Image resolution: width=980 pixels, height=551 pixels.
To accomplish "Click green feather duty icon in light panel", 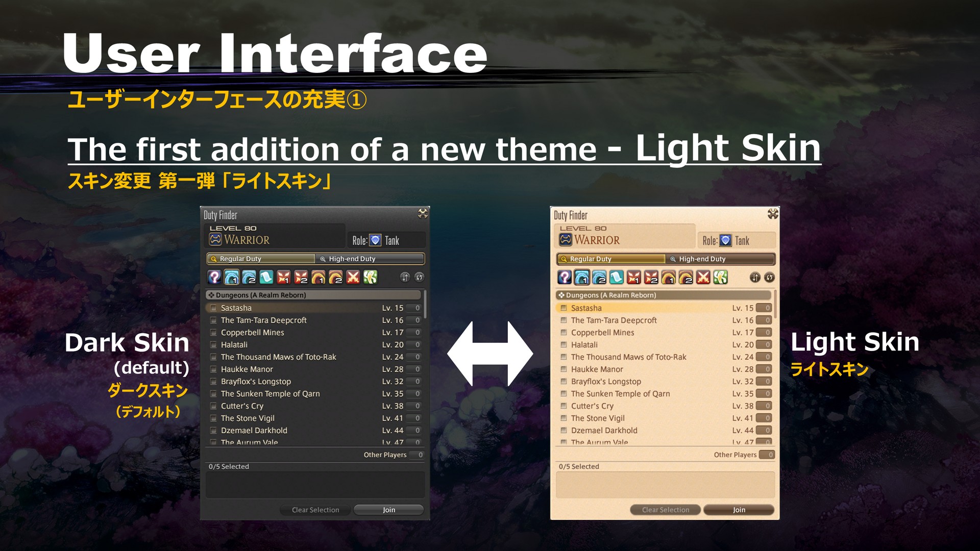I will pos(720,277).
